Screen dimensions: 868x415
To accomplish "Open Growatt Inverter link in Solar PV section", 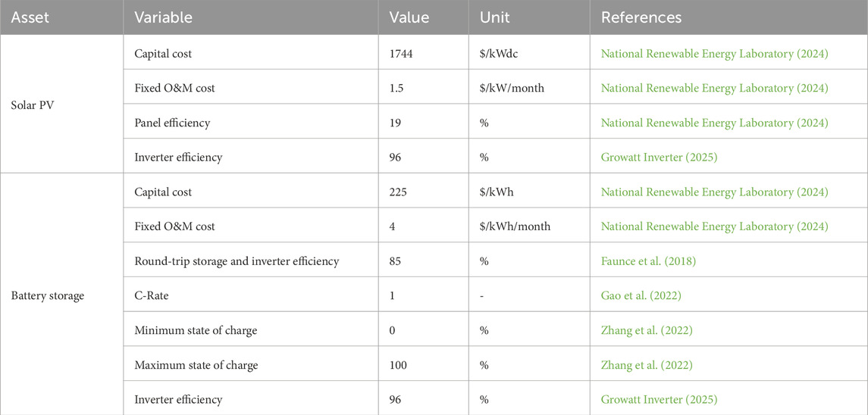I will pyautogui.click(x=659, y=158).
